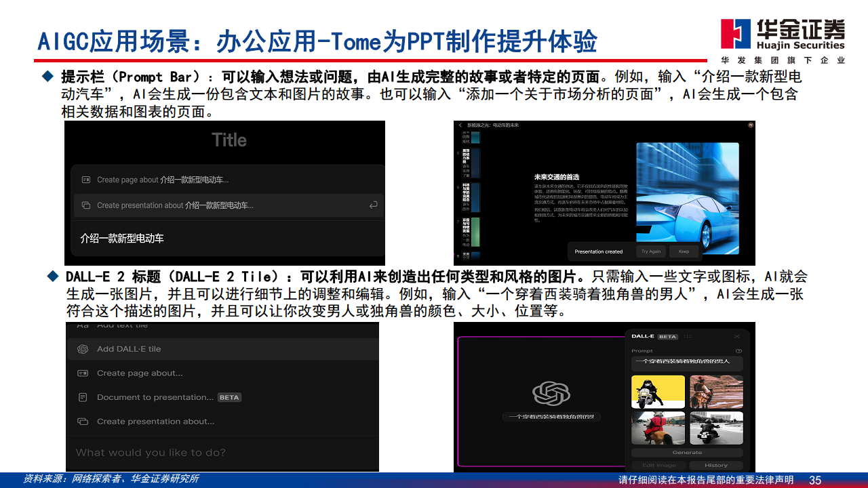This screenshot has height=488, width=868.
Task: Click the enter-arrow icon in the highlighted row
Action: pyautogui.click(x=373, y=205)
